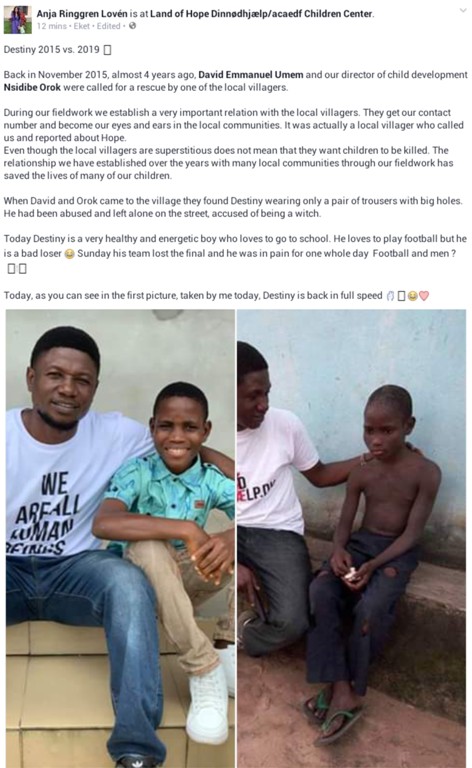Click the red heart emoji

tap(424, 296)
